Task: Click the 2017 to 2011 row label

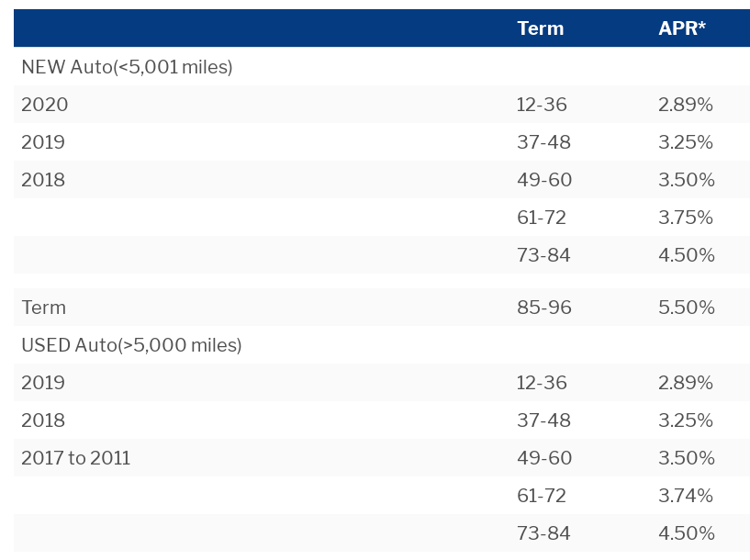Action: click(x=75, y=458)
